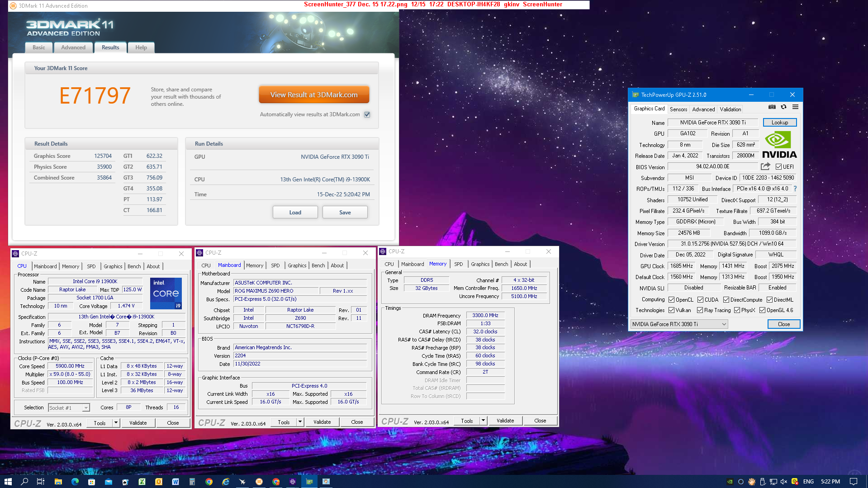Open NVIDIA tray icon
Image resolution: width=868 pixels, height=488 pixels.
tap(730, 482)
